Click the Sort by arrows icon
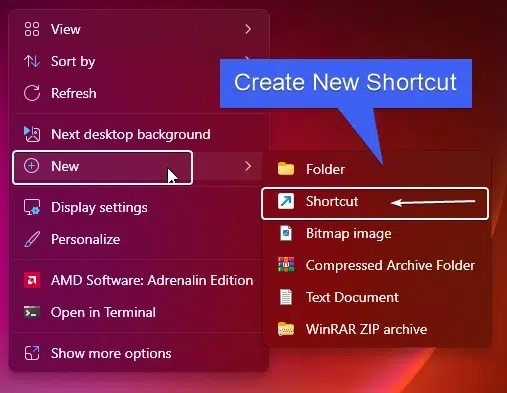 coord(32,61)
